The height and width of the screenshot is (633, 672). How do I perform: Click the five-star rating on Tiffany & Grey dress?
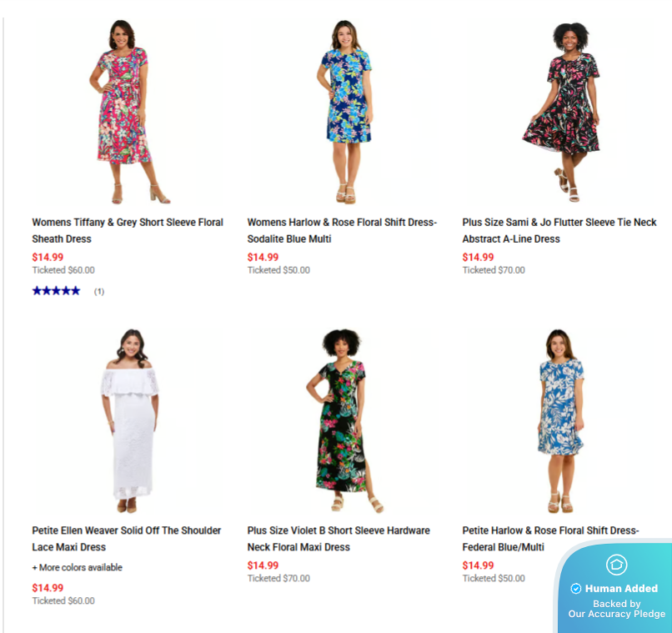point(57,291)
